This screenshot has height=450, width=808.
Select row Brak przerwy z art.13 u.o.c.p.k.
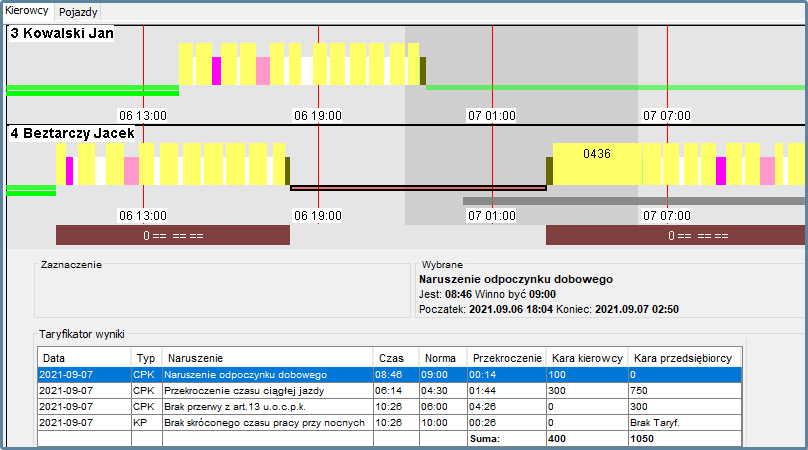pyautogui.click(x=390, y=407)
